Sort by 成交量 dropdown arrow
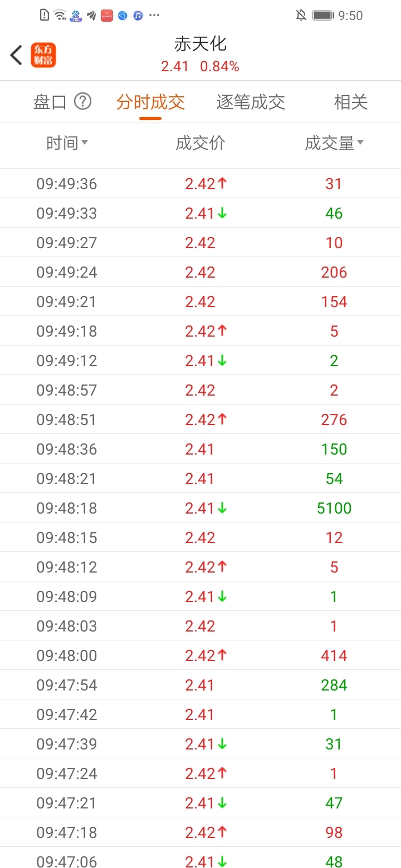401x868 pixels. click(x=360, y=143)
